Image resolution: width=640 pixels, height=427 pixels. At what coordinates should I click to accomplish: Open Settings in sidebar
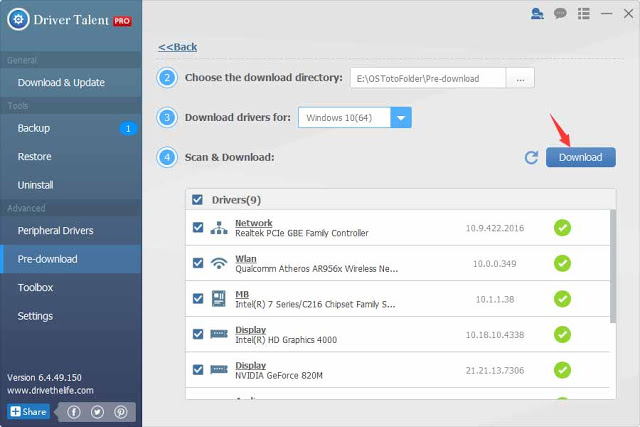[x=71, y=316]
